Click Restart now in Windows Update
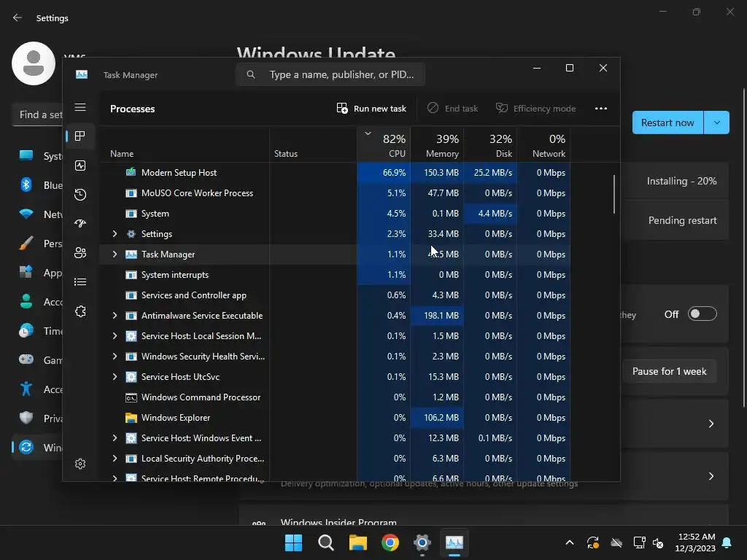 [667, 122]
